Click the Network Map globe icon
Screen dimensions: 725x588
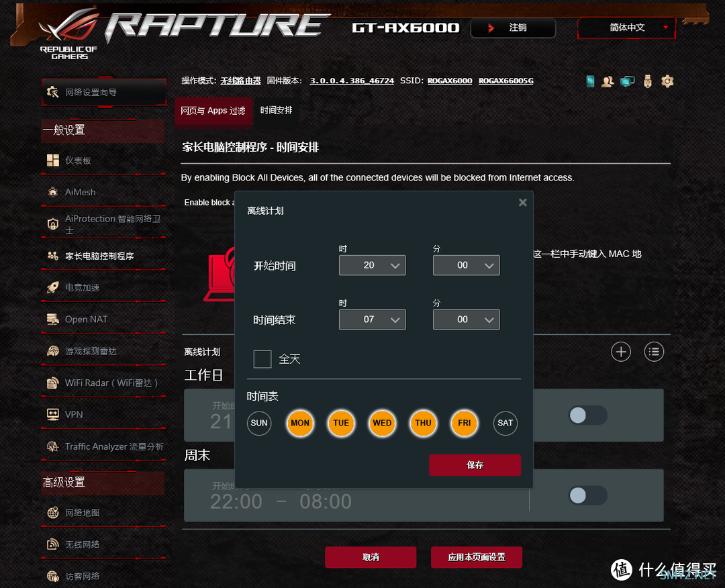coord(53,513)
